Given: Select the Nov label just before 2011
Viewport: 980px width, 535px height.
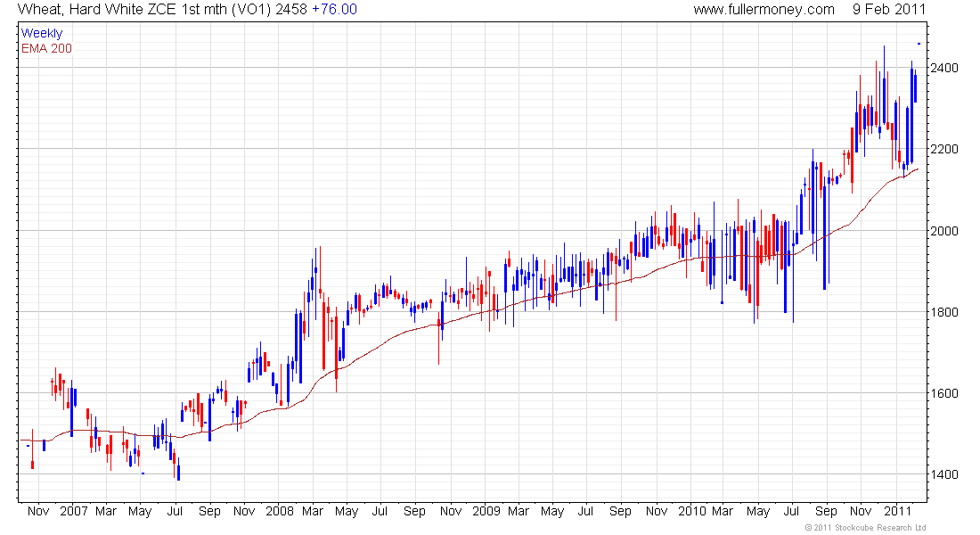Looking at the screenshot, I should click(862, 511).
